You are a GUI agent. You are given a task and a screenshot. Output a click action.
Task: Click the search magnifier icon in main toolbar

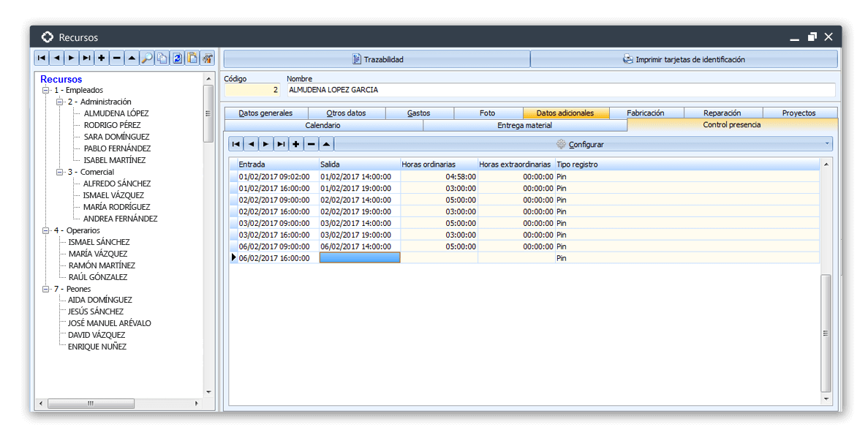tap(147, 58)
